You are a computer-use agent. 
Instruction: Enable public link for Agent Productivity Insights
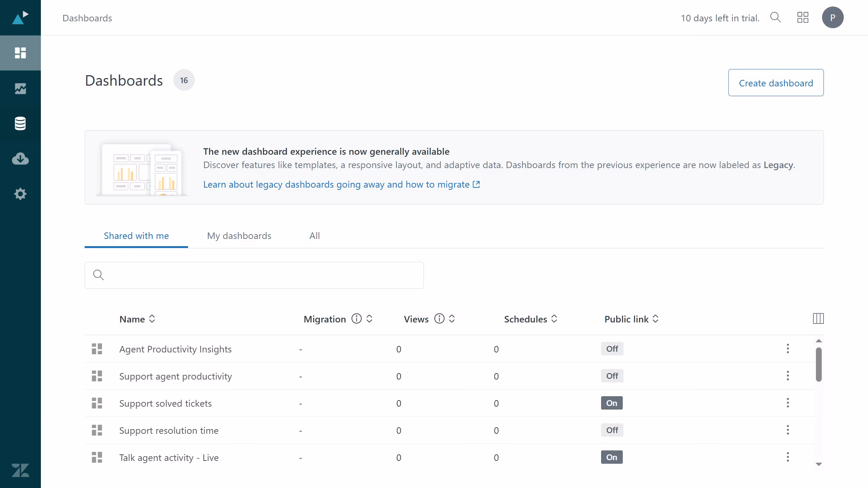pos(612,348)
